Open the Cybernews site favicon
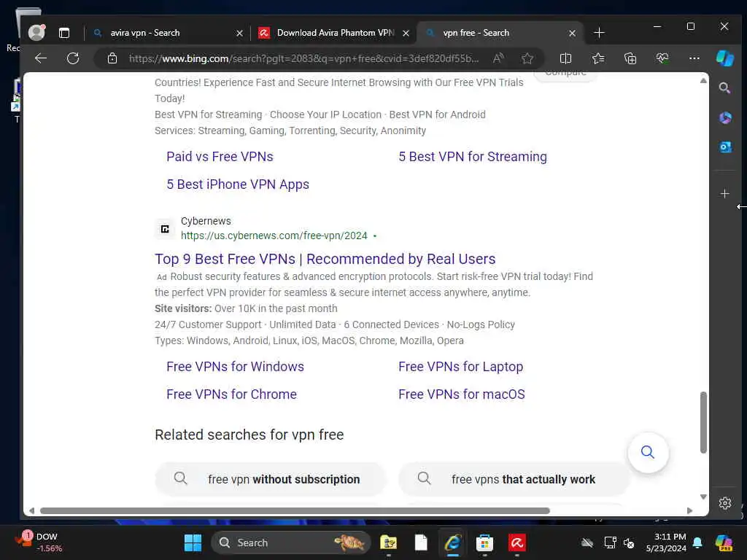 point(165,229)
